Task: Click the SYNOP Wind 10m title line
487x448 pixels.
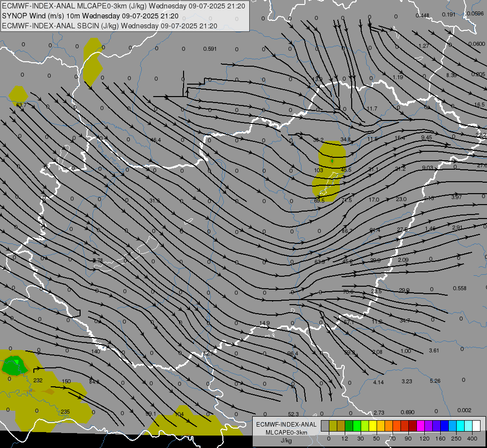Action: [90, 16]
